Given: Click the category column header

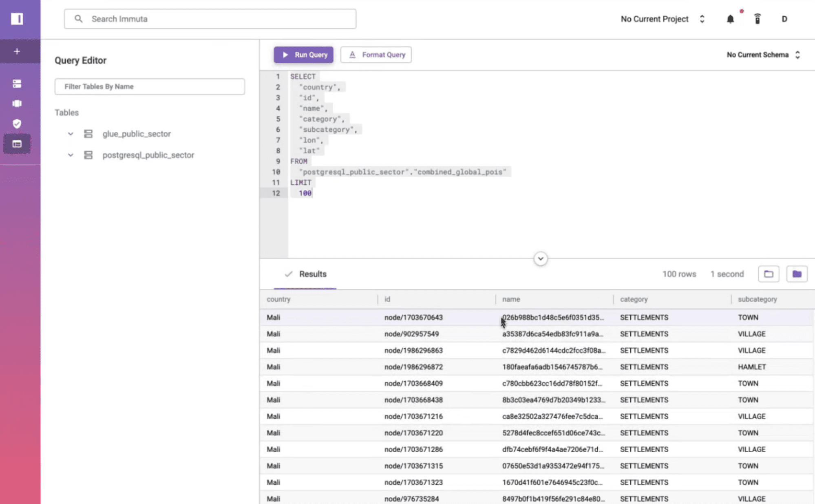Looking at the screenshot, I should coord(634,299).
